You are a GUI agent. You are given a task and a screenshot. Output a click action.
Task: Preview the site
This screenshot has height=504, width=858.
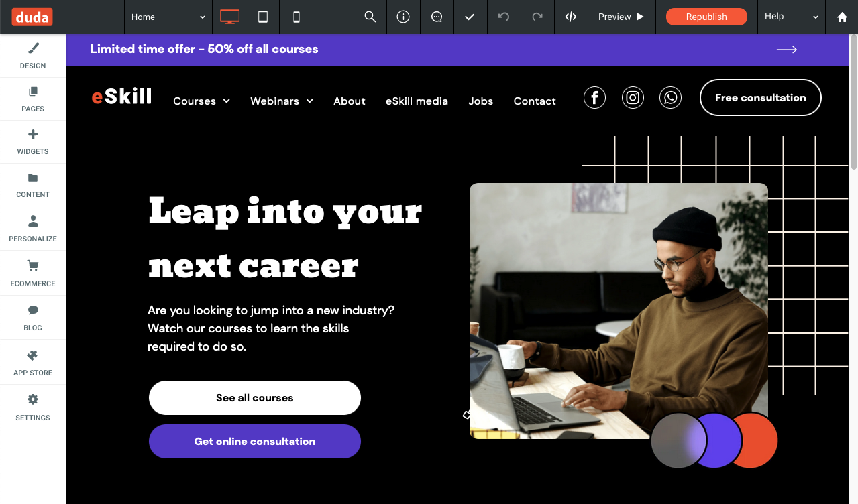tap(621, 17)
